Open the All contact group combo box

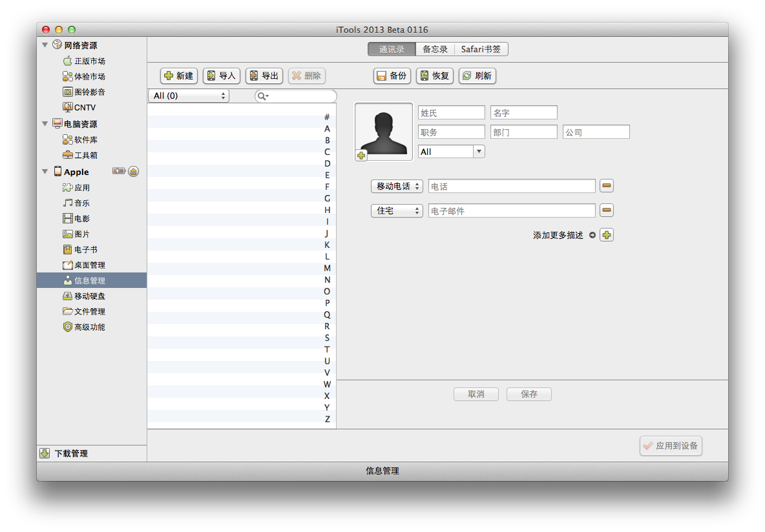(x=451, y=152)
